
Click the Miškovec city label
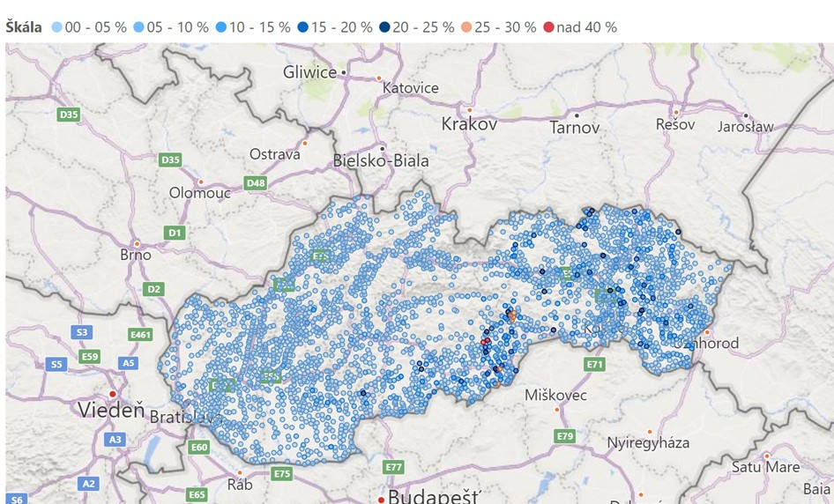pos(555,395)
